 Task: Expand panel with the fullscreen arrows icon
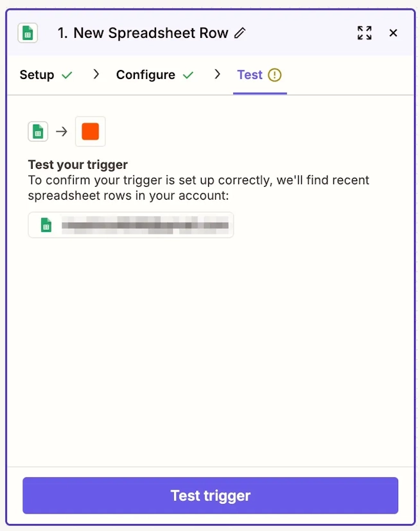pos(365,33)
